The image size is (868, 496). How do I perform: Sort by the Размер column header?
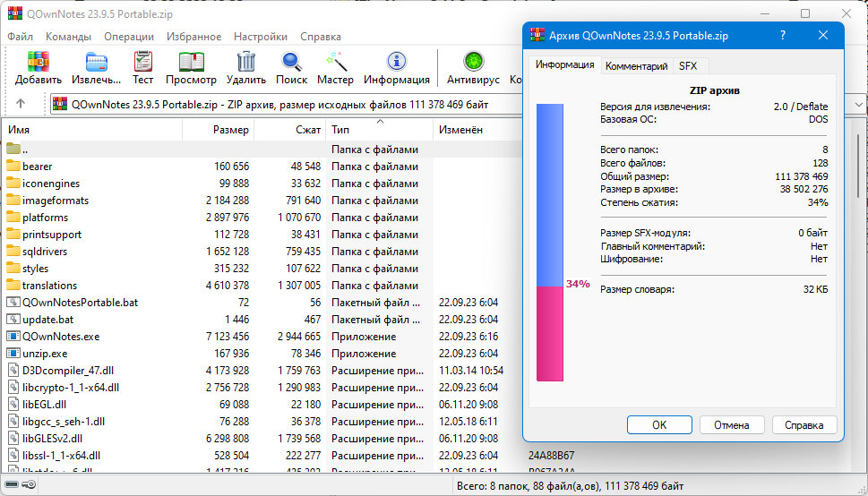click(x=218, y=130)
